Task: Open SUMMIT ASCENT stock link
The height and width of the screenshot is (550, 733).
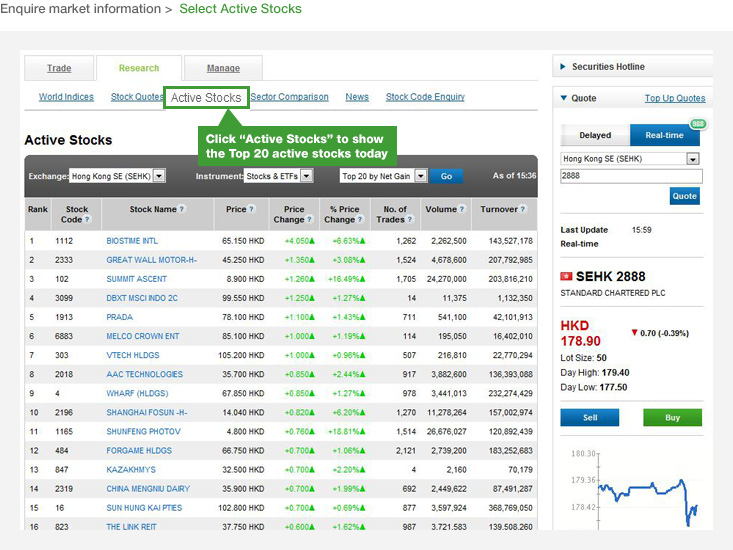Action: tap(137, 279)
